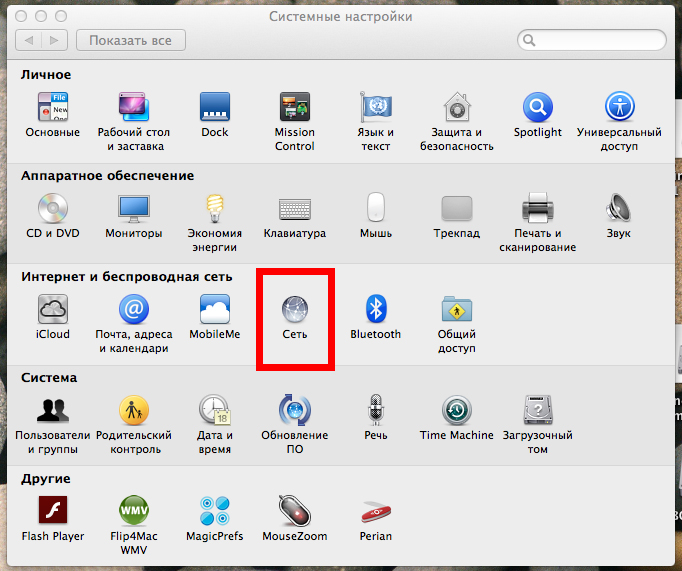Minimize the Системные настройки window
This screenshot has width=682, height=571.
pos(41,16)
